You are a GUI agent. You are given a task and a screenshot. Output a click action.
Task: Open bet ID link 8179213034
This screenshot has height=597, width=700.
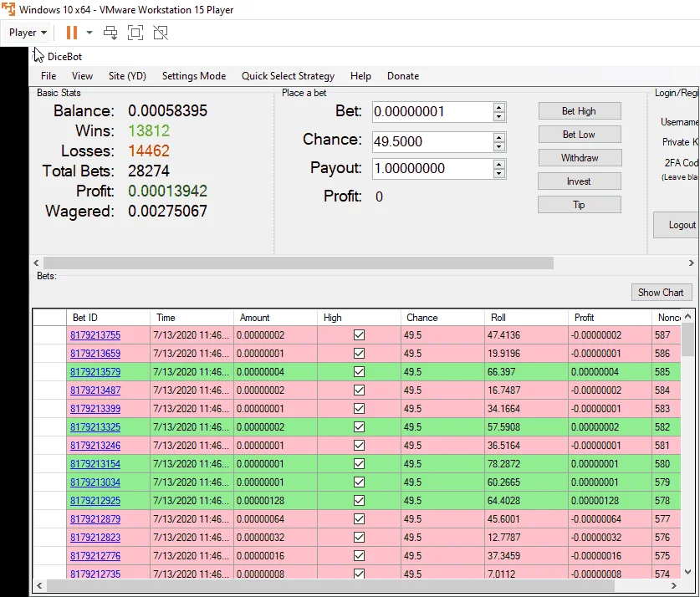[95, 482]
